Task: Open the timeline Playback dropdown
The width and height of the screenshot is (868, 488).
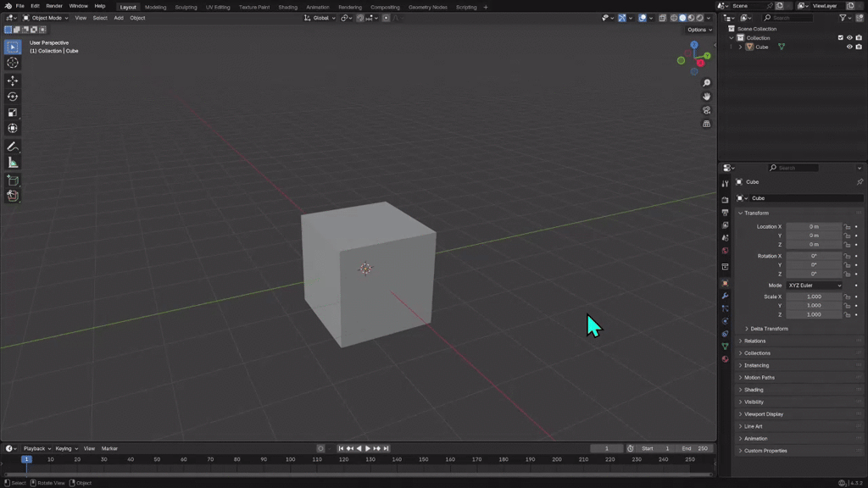Action: 37,449
